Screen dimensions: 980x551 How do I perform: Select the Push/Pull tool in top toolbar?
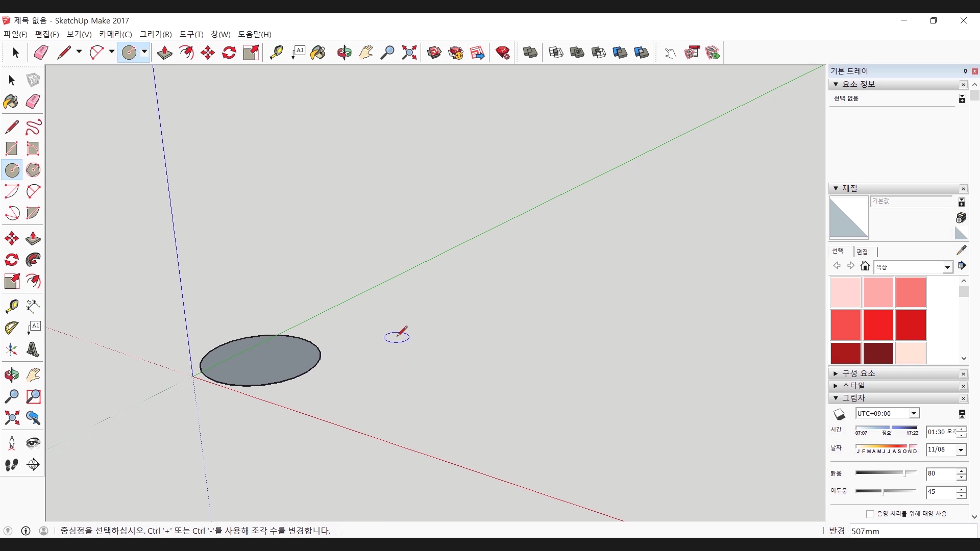coord(164,53)
